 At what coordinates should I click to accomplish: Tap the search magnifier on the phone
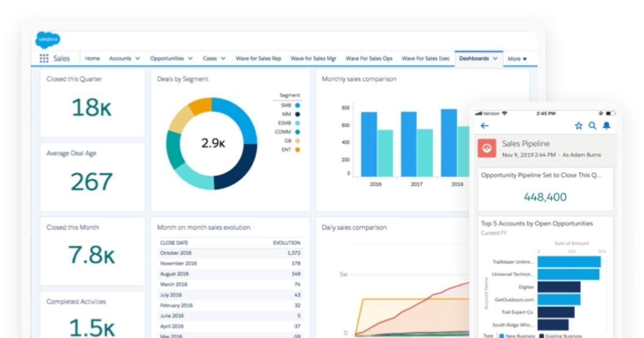tap(592, 126)
